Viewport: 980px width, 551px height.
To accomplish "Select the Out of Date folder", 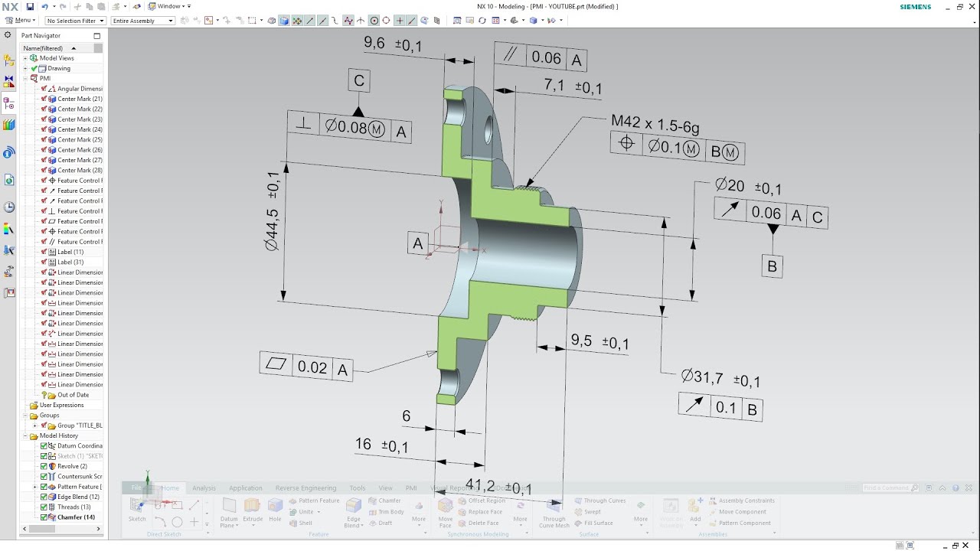I will 73,395.
